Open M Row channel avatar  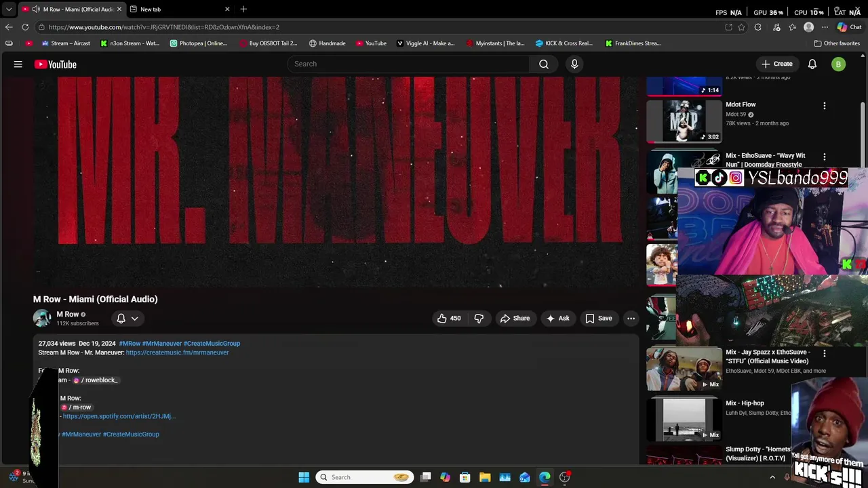(x=42, y=318)
